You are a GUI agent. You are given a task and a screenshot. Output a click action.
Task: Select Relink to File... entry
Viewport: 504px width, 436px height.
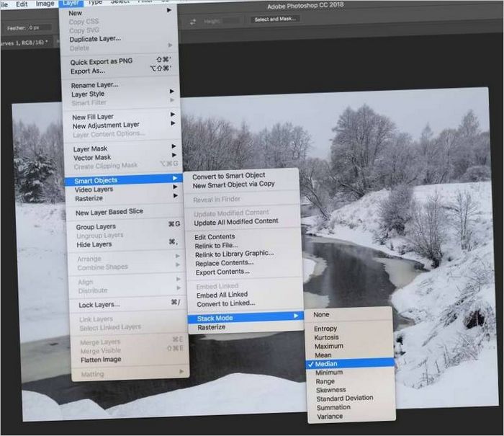click(243, 246)
